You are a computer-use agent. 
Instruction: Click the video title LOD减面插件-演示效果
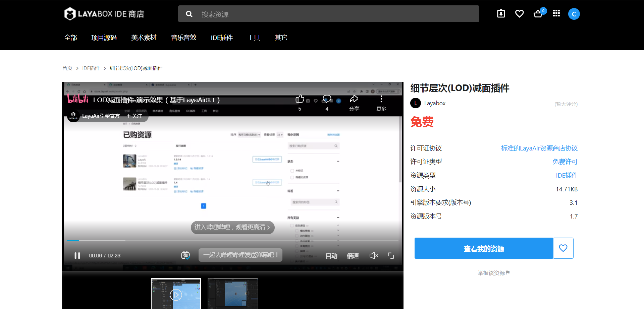[156, 100]
